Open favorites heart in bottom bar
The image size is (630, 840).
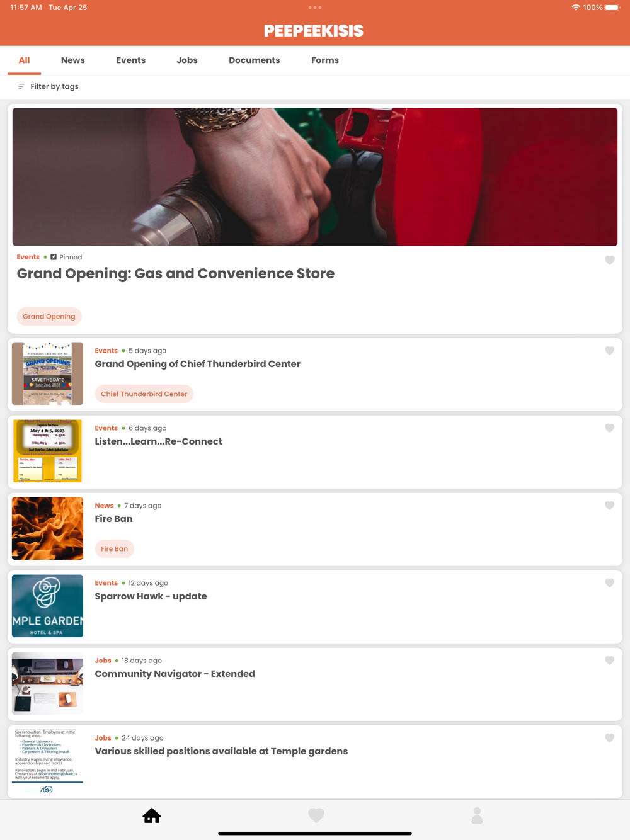point(316,815)
